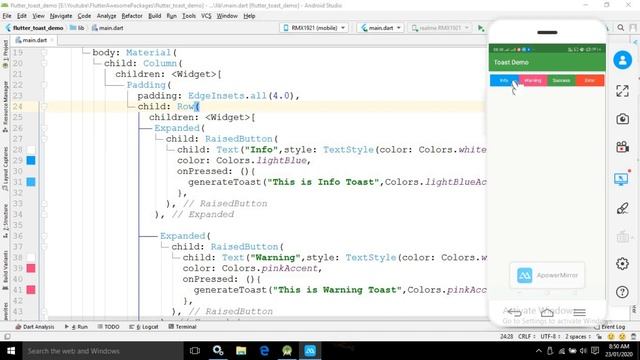Click the Search Everywhere magnifier icon

[x=621, y=28]
